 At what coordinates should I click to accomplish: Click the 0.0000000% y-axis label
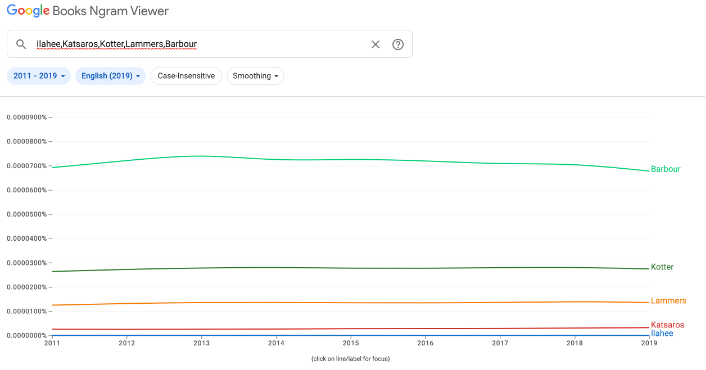tap(27, 336)
